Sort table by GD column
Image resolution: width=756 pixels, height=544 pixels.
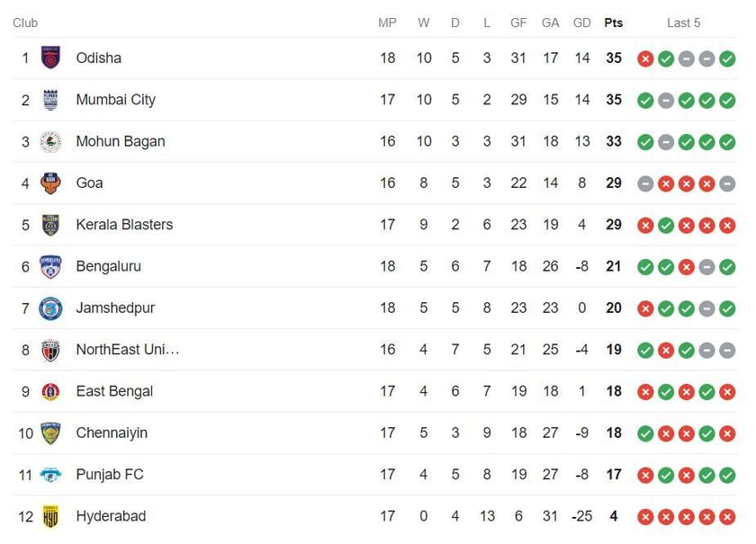coord(581,22)
